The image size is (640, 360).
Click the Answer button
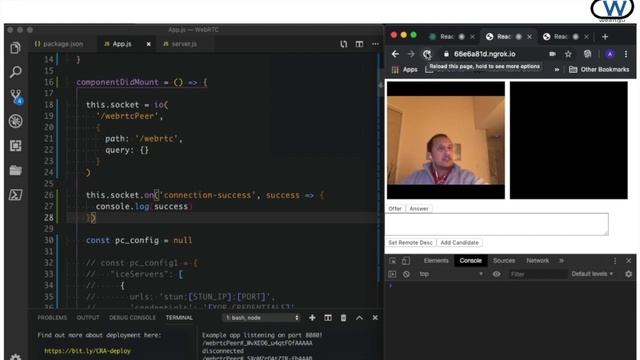pos(419,209)
